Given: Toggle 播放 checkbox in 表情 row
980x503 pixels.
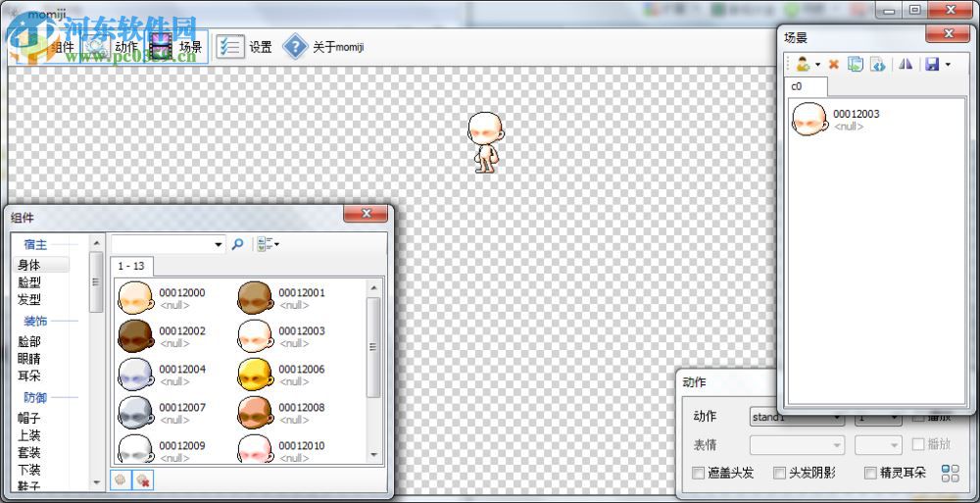Looking at the screenshot, I should (918, 444).
